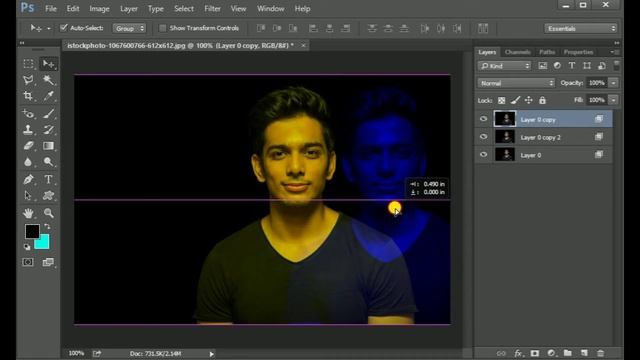Open the Auto-Select Group dropdown
The image size is (640, 360).
(x=129, y=28)
